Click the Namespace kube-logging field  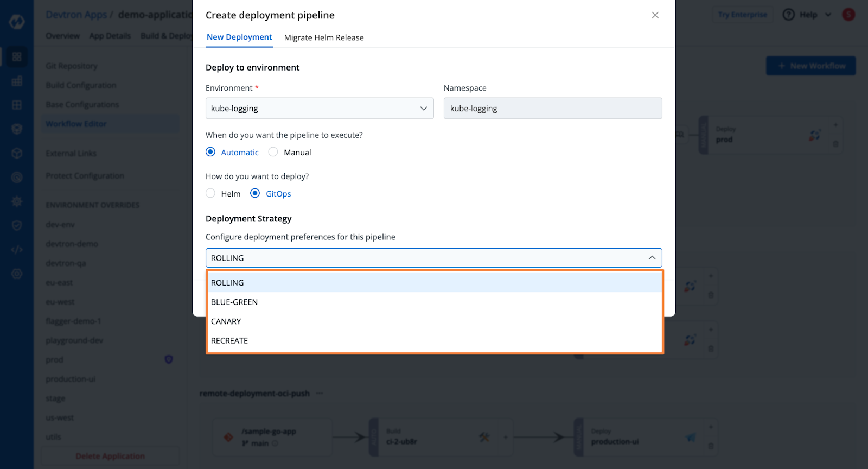tap(553, 109)
